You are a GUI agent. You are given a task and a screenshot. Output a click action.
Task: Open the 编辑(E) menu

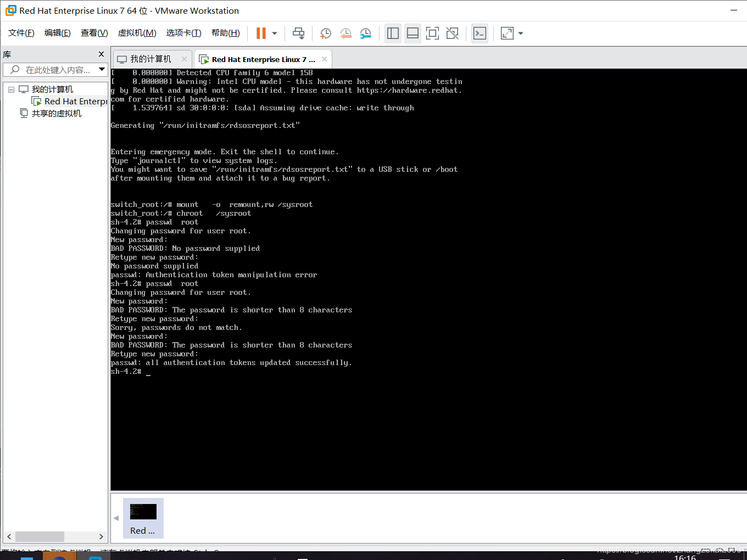pyautogui.click(x=58, y=33)
